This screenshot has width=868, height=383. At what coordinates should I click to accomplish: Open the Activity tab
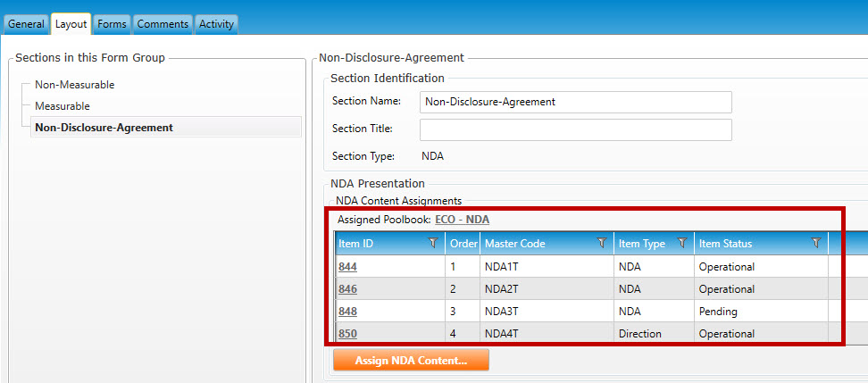tap(216, 24)
